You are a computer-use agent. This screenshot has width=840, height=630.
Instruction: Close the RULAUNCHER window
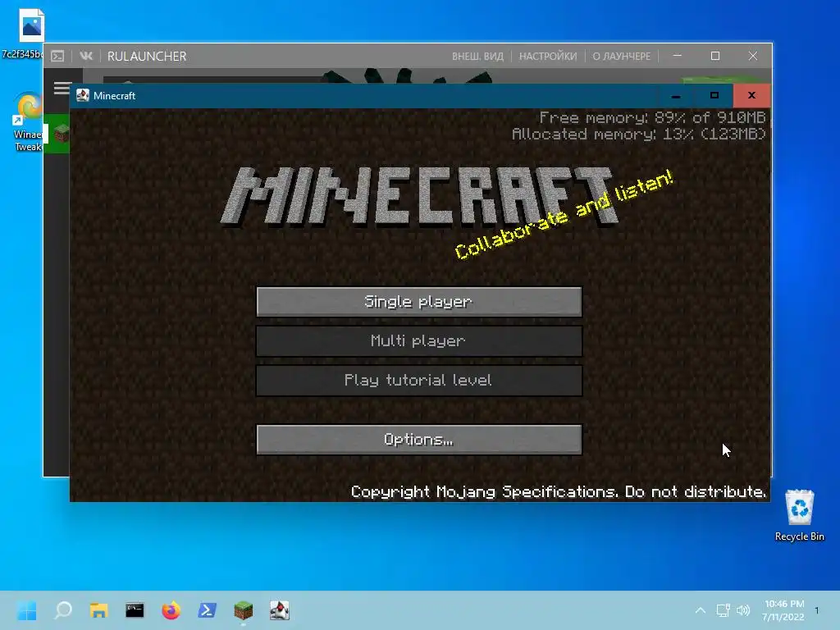753,56
